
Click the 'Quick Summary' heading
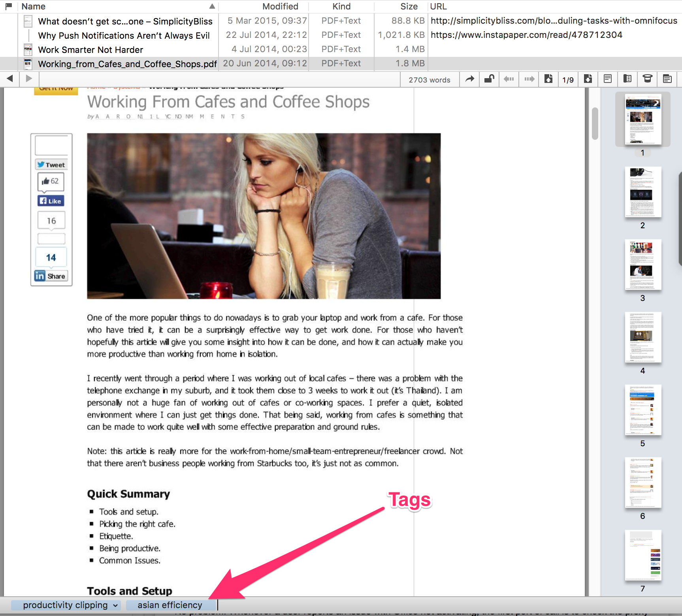pyautogui.click(x=128, y=494)
